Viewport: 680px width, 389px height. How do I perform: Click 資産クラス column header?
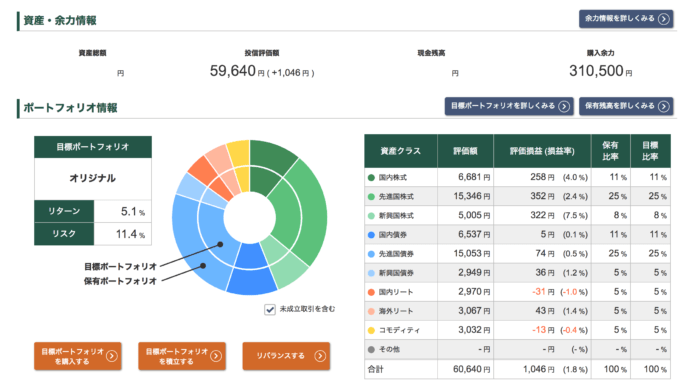click(x=401, y=151)
